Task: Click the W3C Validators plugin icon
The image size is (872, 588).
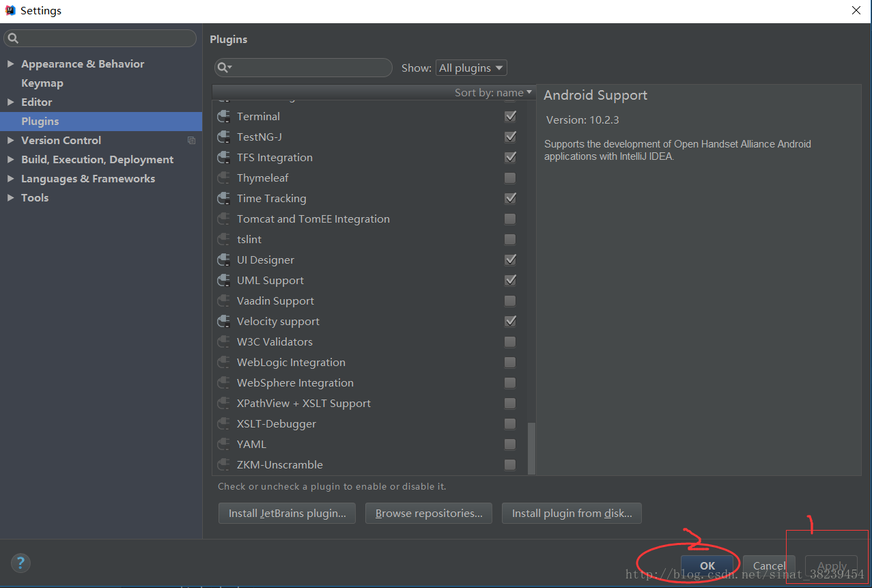Action: 223,342
